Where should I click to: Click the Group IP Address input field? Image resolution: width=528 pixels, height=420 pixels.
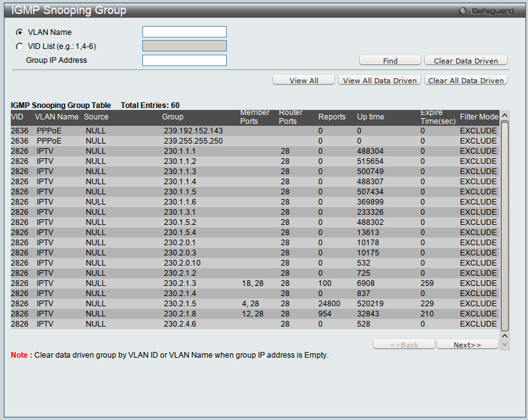pos(184,60)
